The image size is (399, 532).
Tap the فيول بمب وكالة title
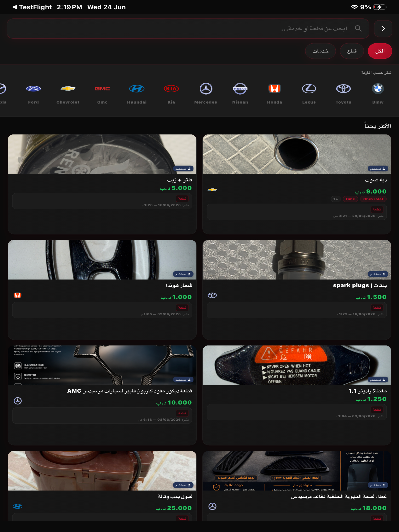(175, 496)
